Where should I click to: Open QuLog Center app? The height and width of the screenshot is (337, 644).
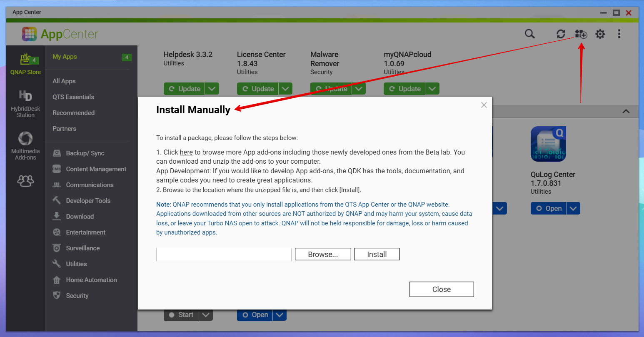click(x=548, y=208)
